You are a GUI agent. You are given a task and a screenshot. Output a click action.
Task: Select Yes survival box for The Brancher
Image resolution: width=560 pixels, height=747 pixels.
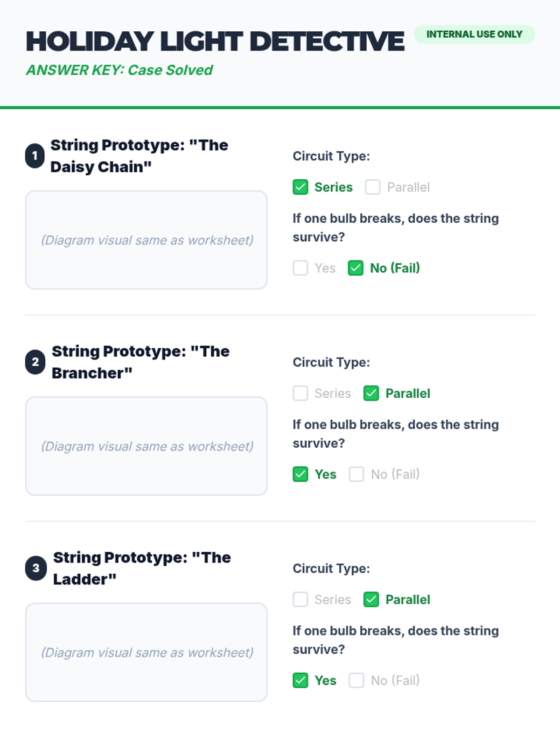(301, 474)
